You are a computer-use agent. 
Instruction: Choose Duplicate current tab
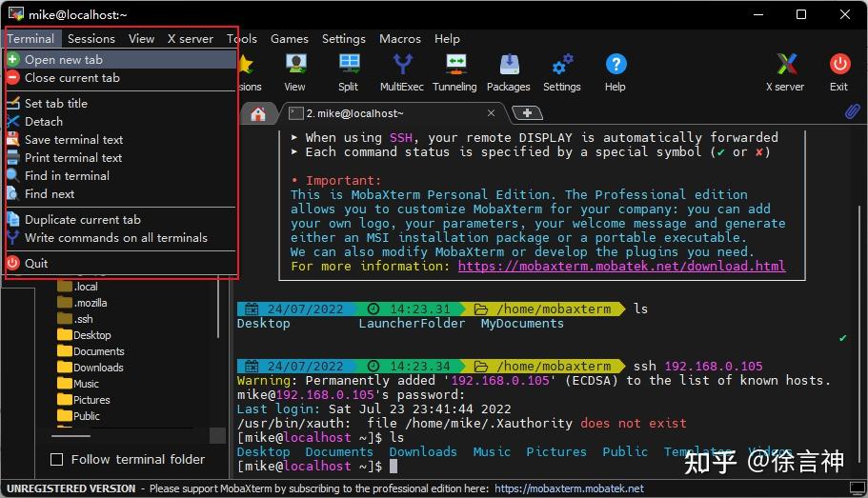[x=82, y=219]
